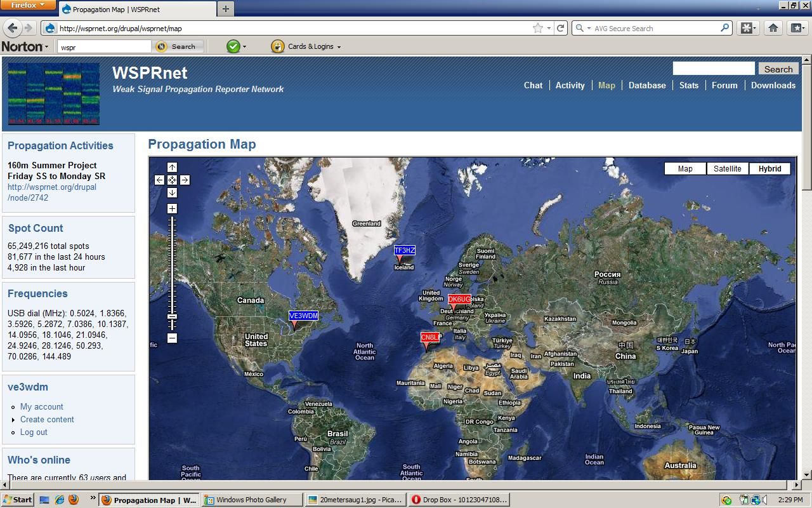Open the Chat page in navigation
Screen dimensions: 812x508
(x=533, y=85)
